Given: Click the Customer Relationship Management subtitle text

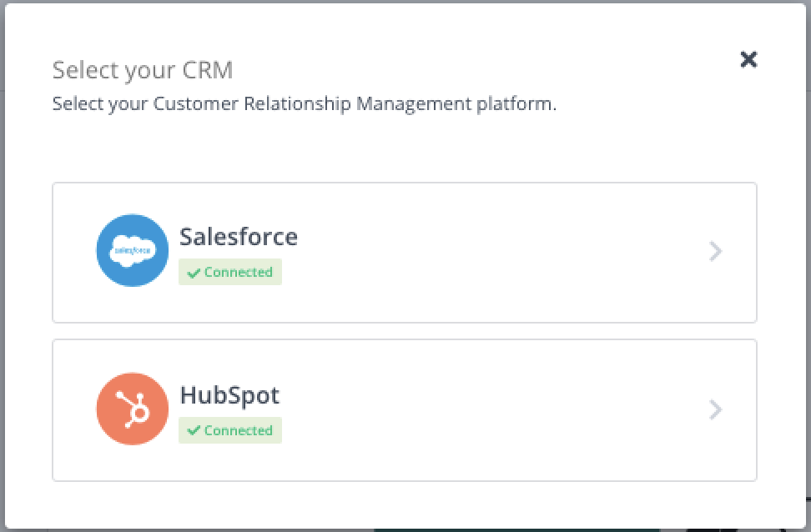Looking at the screenshot, I should pos(304,105).
